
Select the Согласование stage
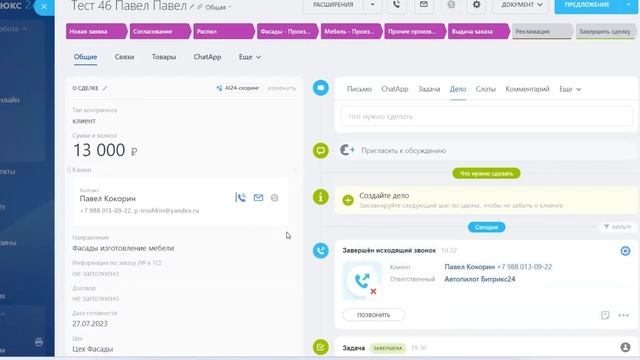(160, 31)
